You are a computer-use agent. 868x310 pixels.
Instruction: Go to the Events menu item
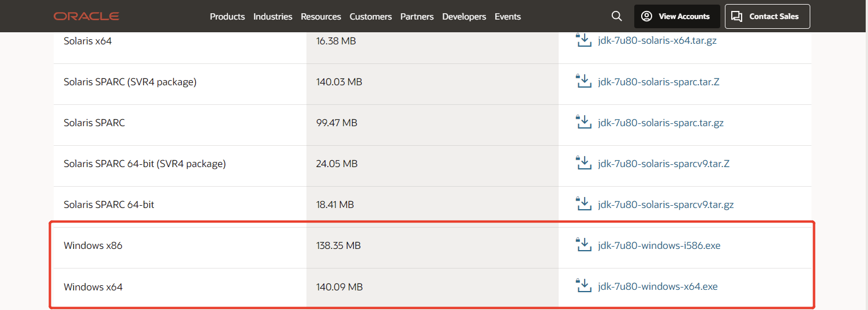[x=507, y=17]
